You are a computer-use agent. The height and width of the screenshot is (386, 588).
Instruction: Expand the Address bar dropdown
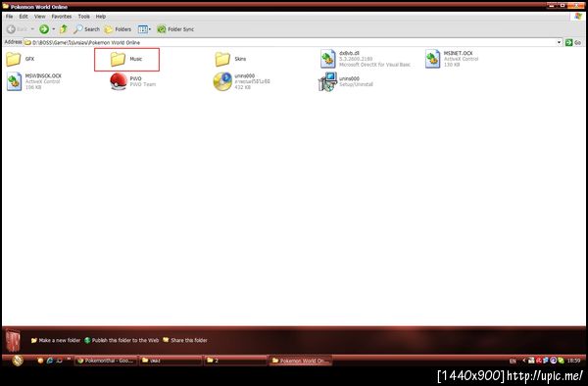click(559, 42)
